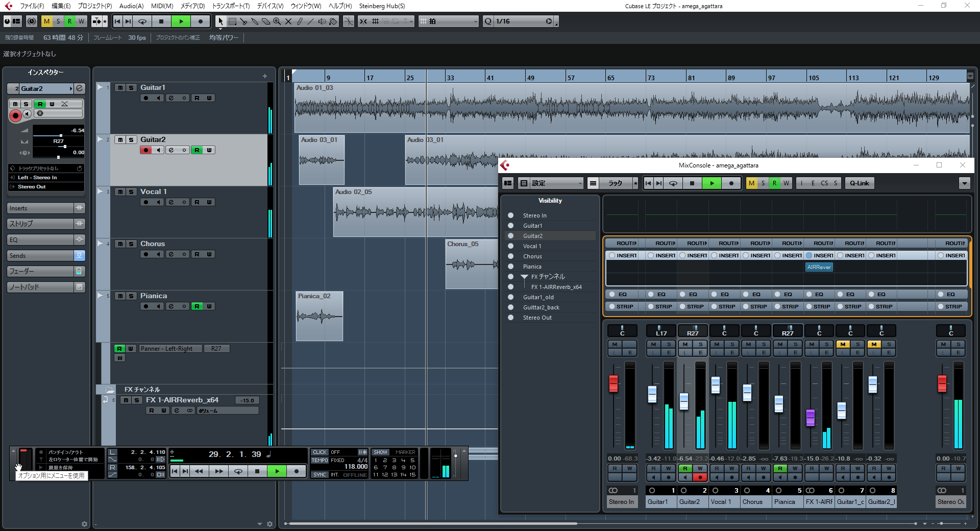Enable record on transport panel
The height and width of the screenshot is (531, 980).
(297, 471)
